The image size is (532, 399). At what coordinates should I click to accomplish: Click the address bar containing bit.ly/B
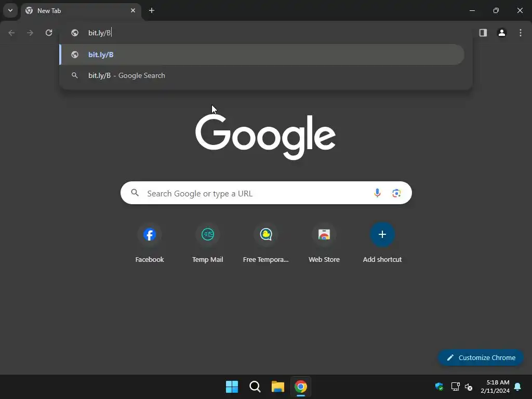[266, 33]
